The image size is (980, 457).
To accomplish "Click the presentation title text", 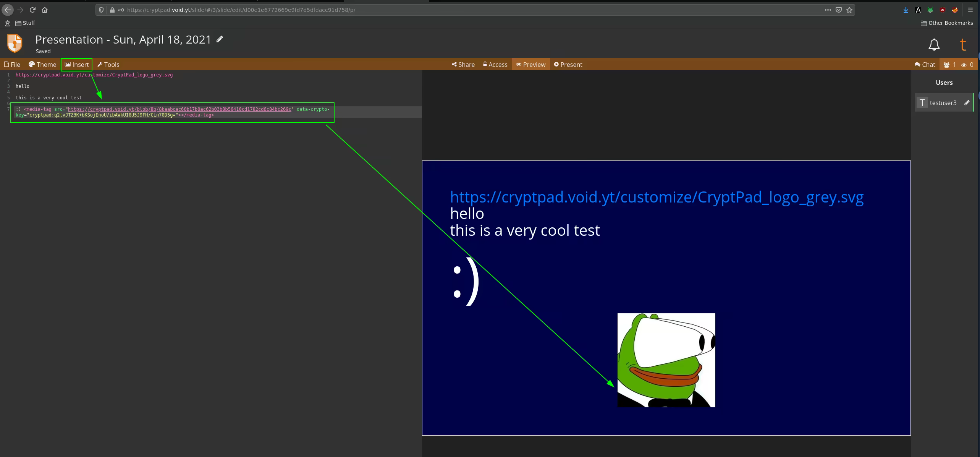I will (x=123, y=39).
